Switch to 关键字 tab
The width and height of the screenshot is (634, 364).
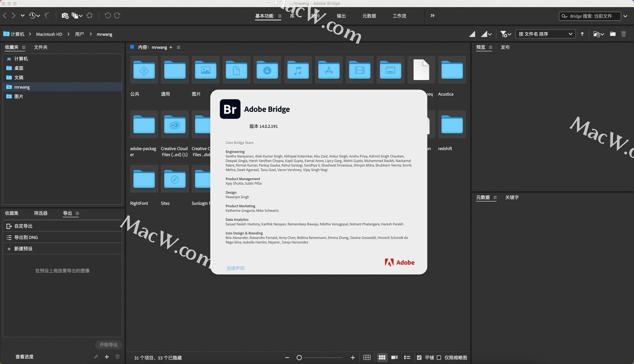pos(512,198)
